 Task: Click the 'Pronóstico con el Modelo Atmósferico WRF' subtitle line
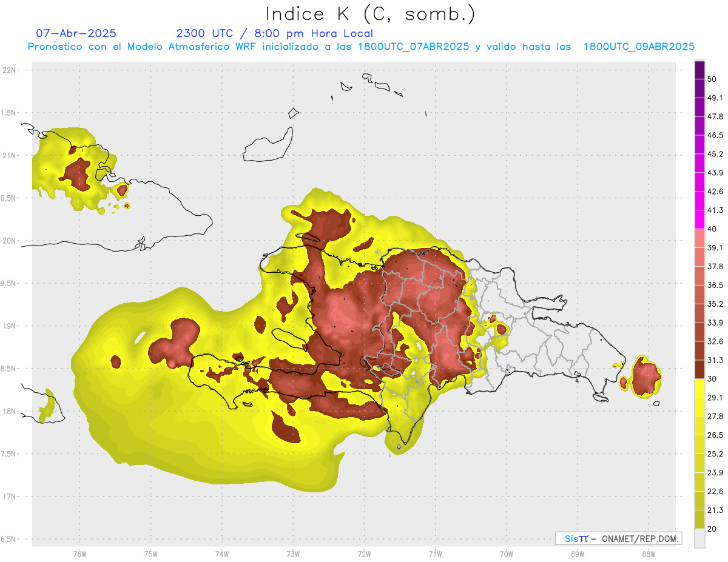(x=361, y=47)
